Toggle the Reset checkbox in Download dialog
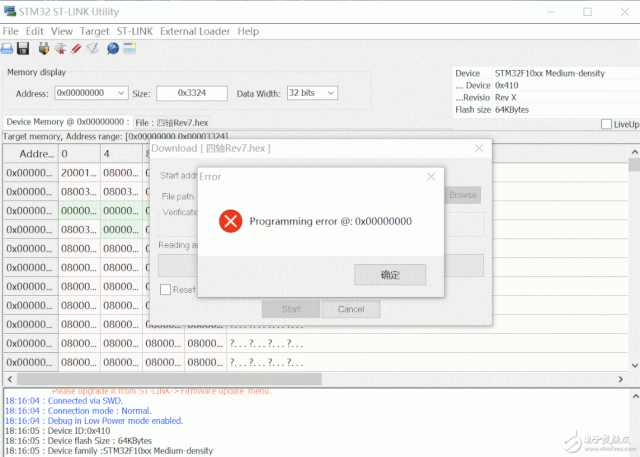Screen dimensions: 640x457 pyautogui.click(x=165, y=289)
